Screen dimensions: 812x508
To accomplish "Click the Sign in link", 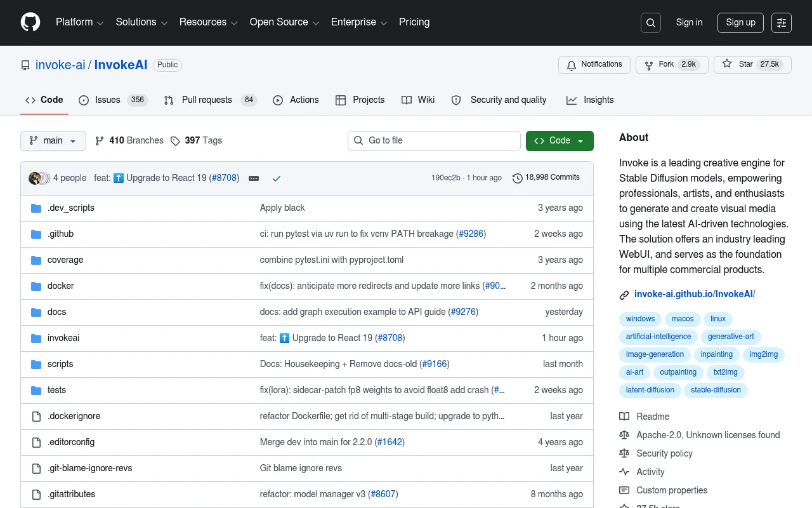I will pos(689,22).
